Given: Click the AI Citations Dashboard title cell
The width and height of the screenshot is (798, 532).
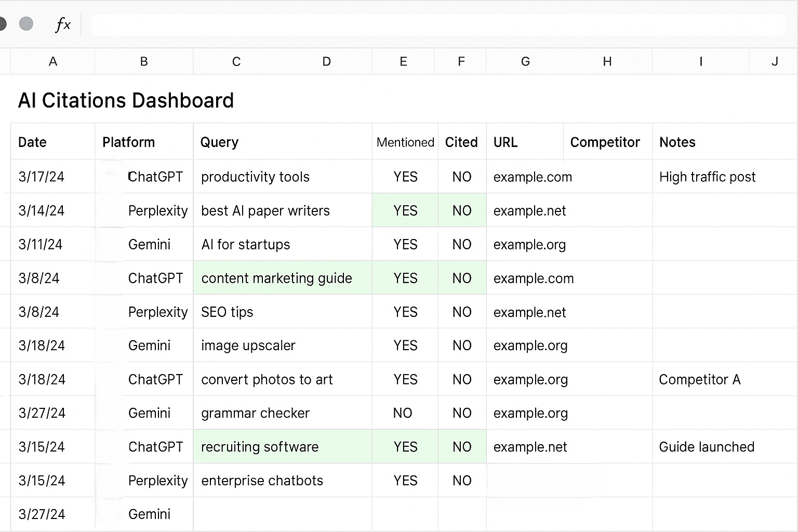Looking at the screenshot, I should tap(126, 100).
